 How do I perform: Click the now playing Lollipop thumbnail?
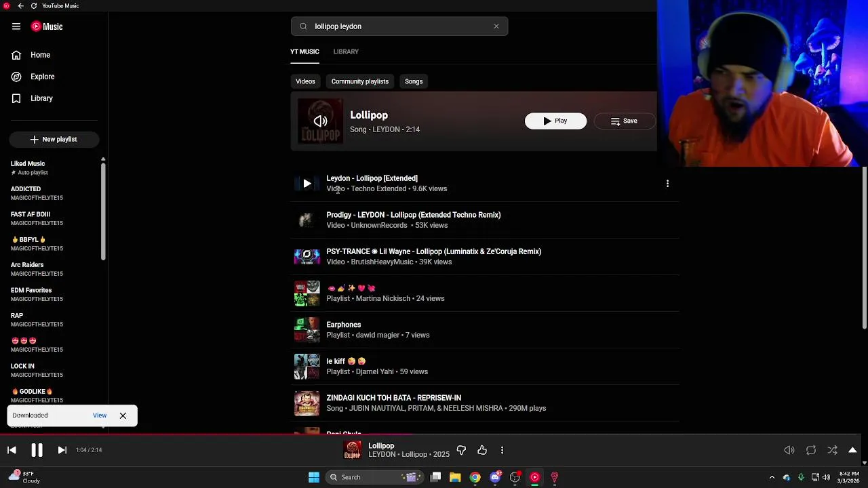click(x=353, y=450)
